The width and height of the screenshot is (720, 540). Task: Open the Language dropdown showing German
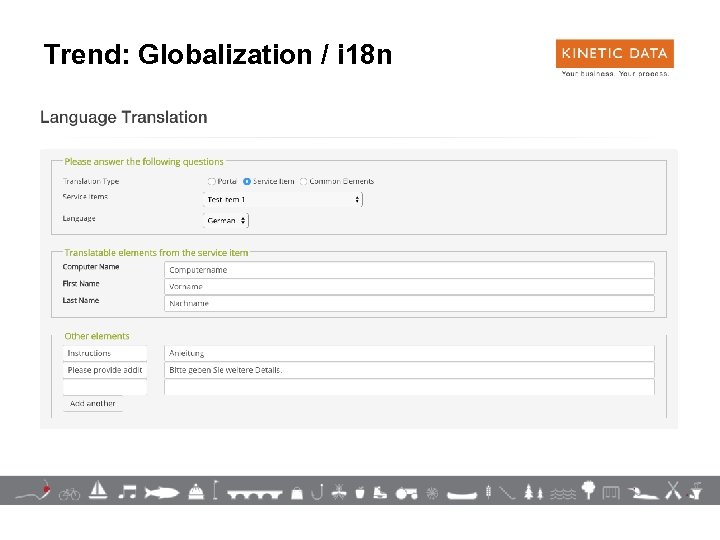(224, 220)
